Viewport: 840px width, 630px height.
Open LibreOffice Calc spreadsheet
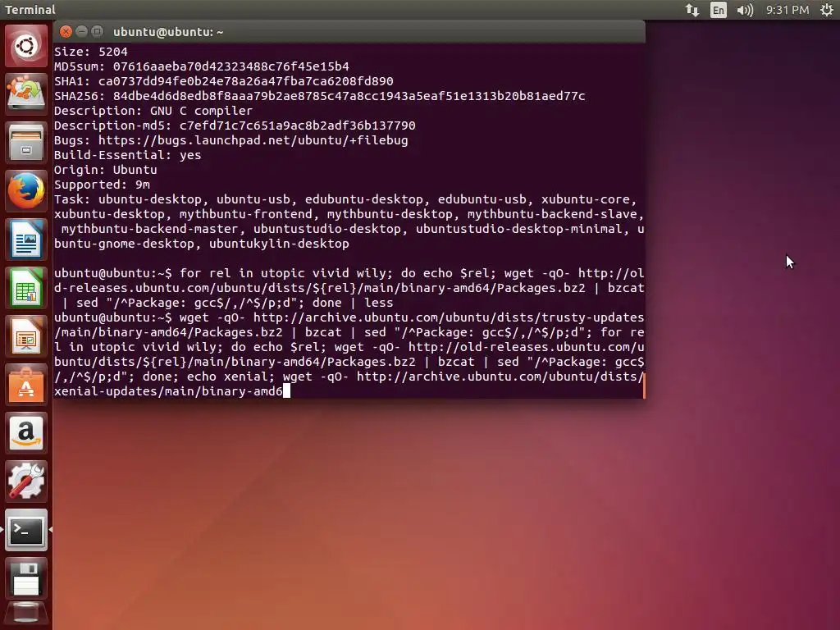(25, 288)
